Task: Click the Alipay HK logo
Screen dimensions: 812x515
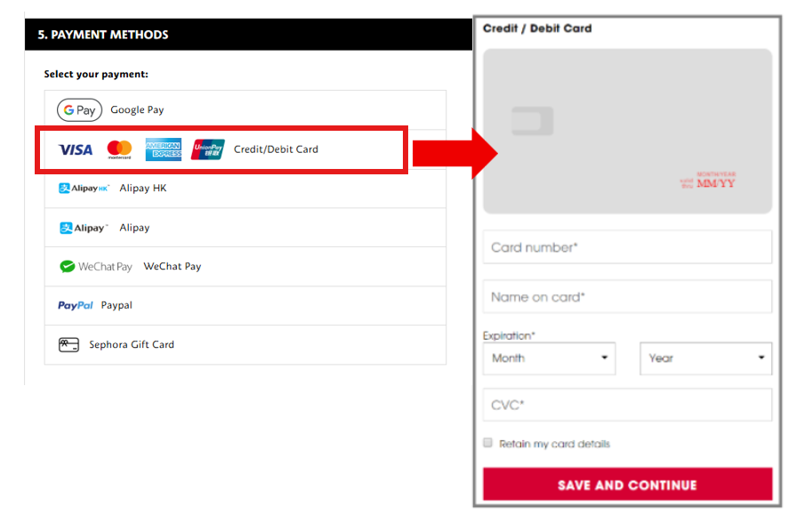Action: click(x=84, y=189)
